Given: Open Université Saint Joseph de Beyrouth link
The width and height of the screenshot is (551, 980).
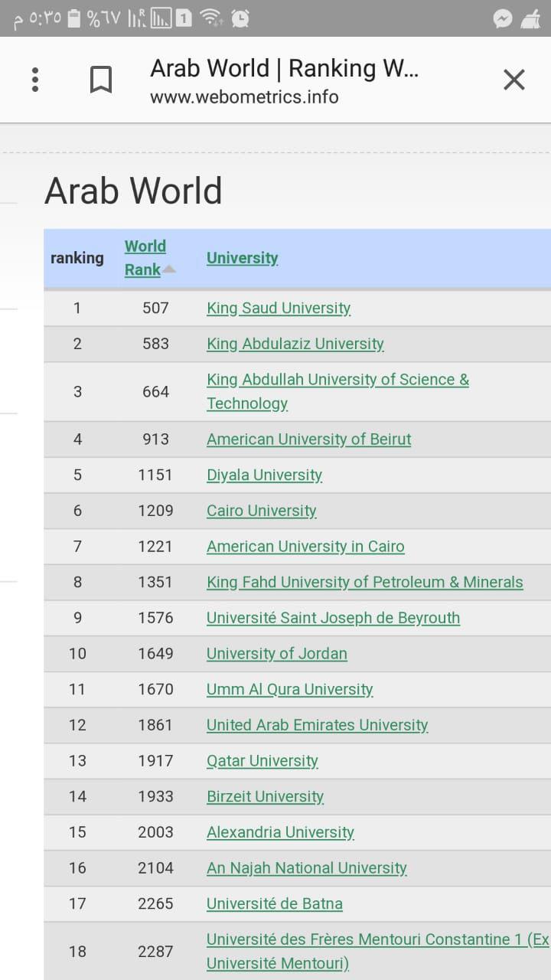Looking at the screenshot, I should pyautogui.click(x=334, y=618).
